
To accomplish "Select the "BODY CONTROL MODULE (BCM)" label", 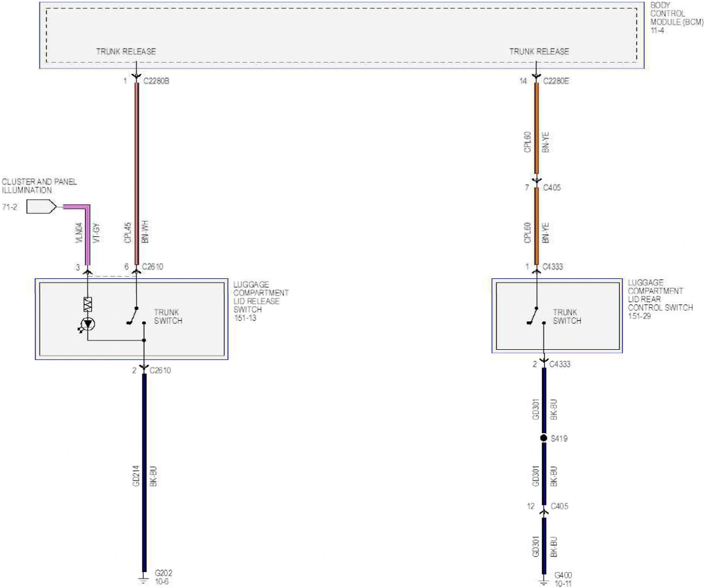I will coord(677,14).
